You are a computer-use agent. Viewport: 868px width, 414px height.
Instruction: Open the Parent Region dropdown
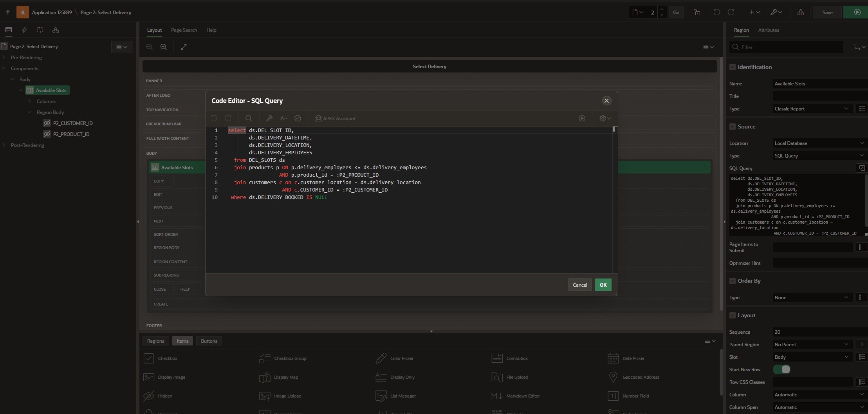(x=812, y=344)
